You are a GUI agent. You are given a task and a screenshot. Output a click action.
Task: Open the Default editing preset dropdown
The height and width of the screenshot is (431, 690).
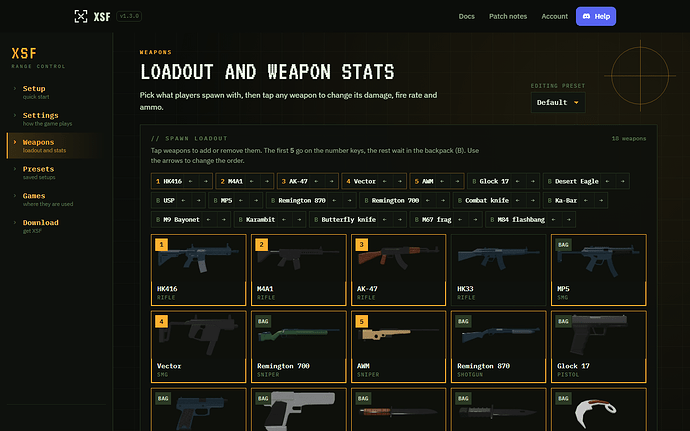point(558,103)
